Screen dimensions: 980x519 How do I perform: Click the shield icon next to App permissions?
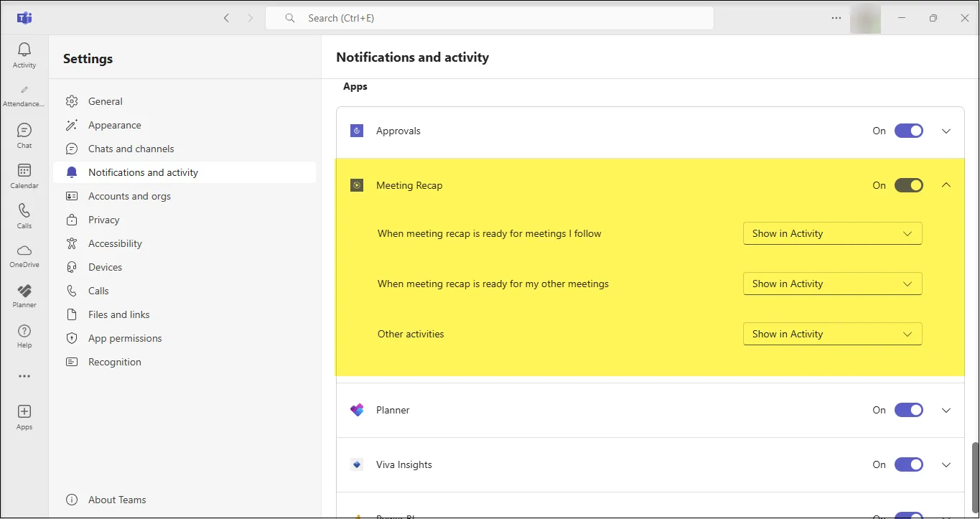(x=72, y=338)
